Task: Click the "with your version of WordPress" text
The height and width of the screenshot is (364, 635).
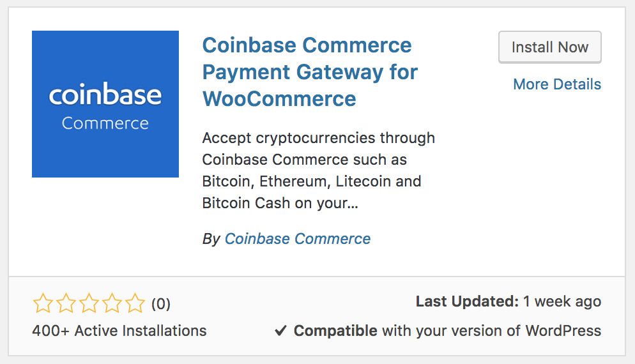Action: 492,331
